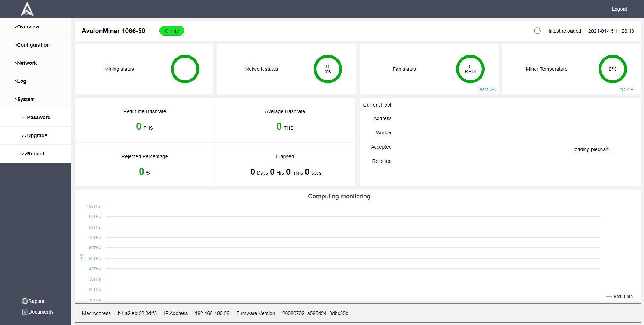
Task: Click the Real-time Hashrate label
Action: tap(145, 111)
